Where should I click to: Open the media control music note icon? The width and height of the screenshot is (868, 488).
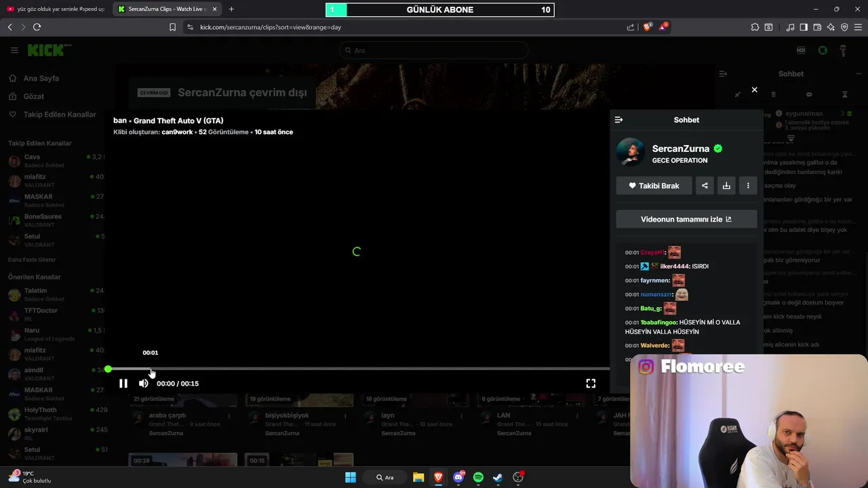pos(790,27)
